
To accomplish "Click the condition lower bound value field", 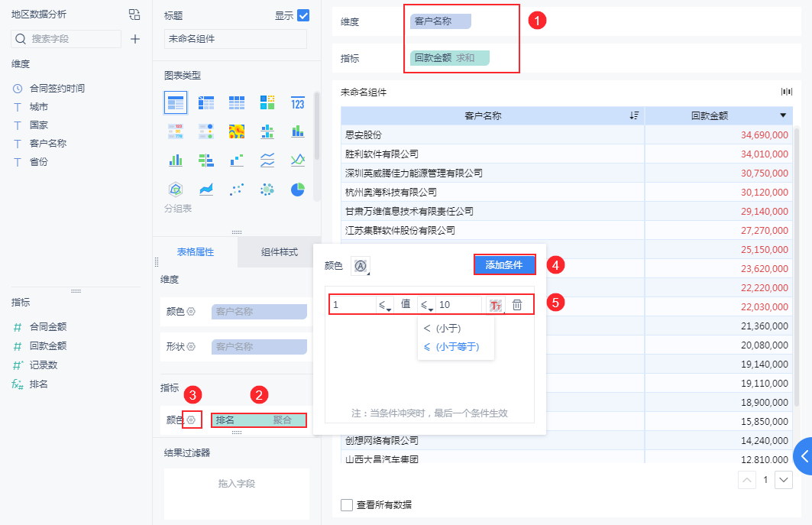I will click(353, 305).
